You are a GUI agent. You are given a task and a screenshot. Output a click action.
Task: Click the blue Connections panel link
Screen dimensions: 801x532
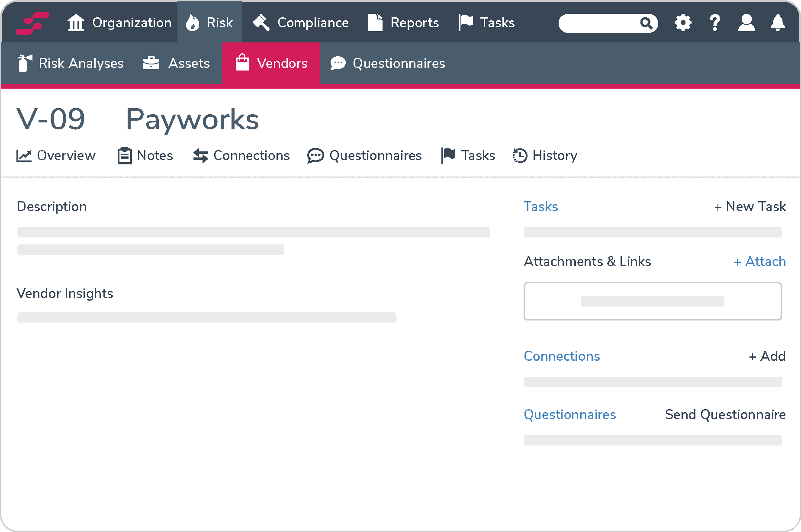(562, 356)
